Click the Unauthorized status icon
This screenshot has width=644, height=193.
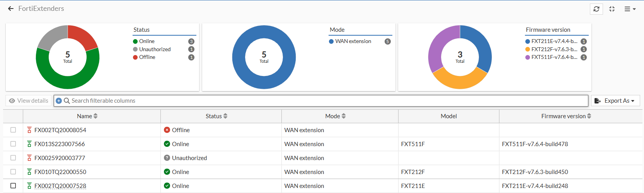167,158
